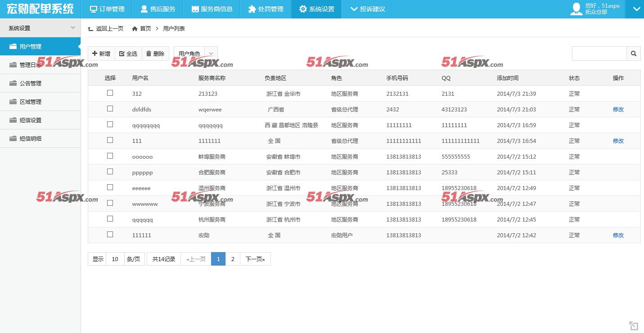The width and height of the screenshot is (644, 333).
Task: Click the plus icon on 新增 button
Action: tap(95, 53)
